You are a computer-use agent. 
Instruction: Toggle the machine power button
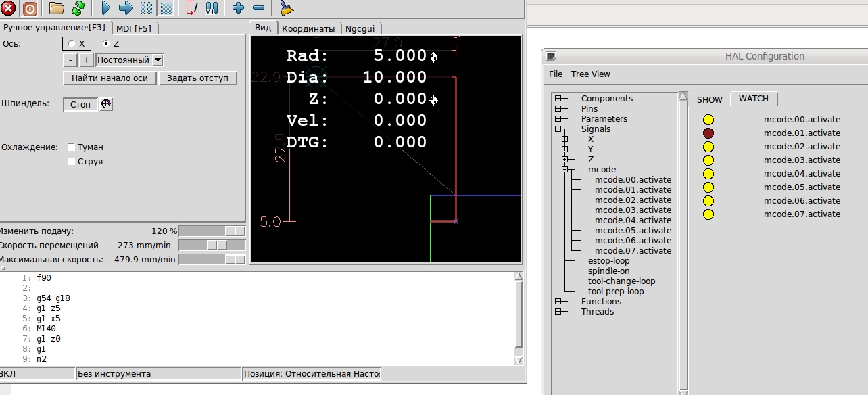30,8
